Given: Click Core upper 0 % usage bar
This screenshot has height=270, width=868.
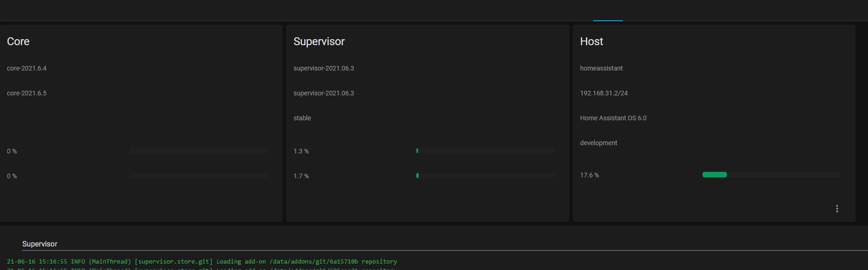Looking at the screenshot, I should click(199, 151).
